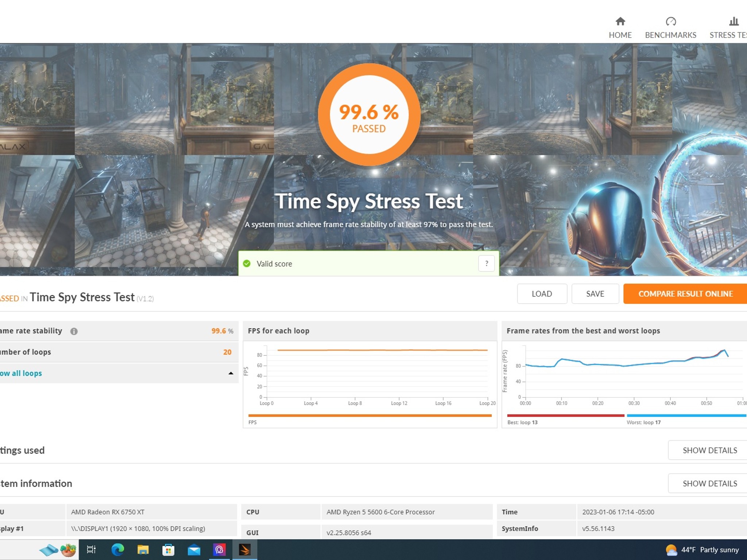
Task: Switch to the Stress Tests tab
Action: point(728,28)
